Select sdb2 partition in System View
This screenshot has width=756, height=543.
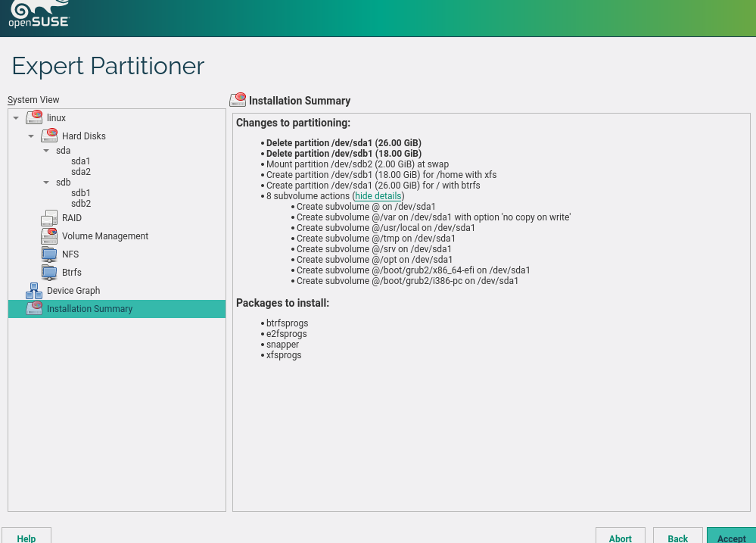pos(81,204)
